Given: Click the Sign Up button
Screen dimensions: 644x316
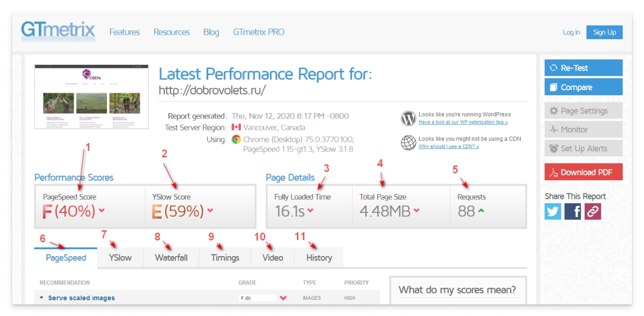Looking at the screenshot, I should pos(604,32).
